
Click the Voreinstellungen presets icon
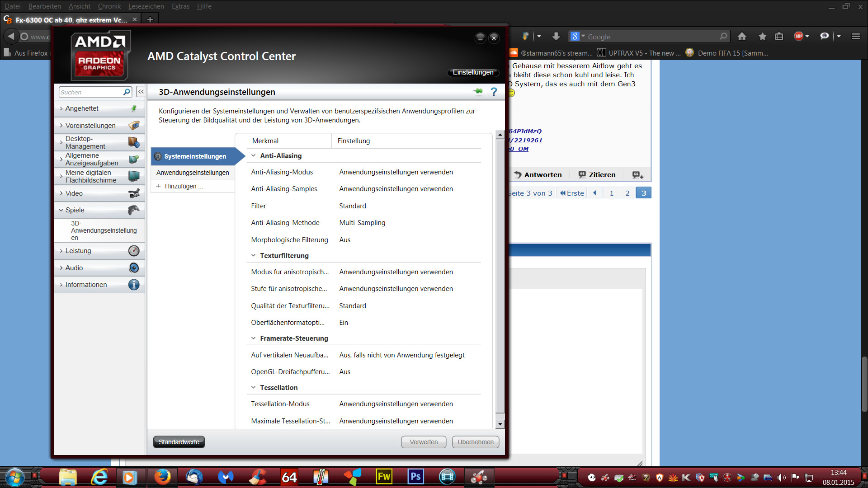[x=134, y=125]
